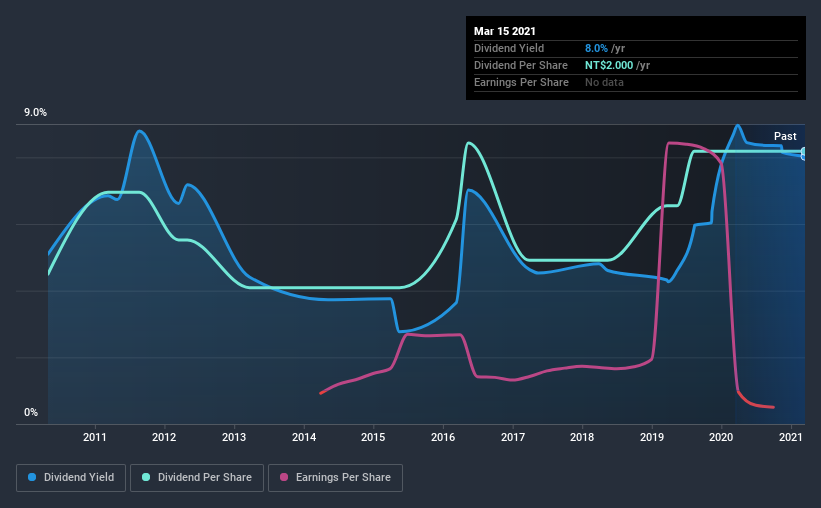Viewport: 821px width, 508px height.
Task: Toggle the Dividend Yield legend series
Action: (71, 478)
